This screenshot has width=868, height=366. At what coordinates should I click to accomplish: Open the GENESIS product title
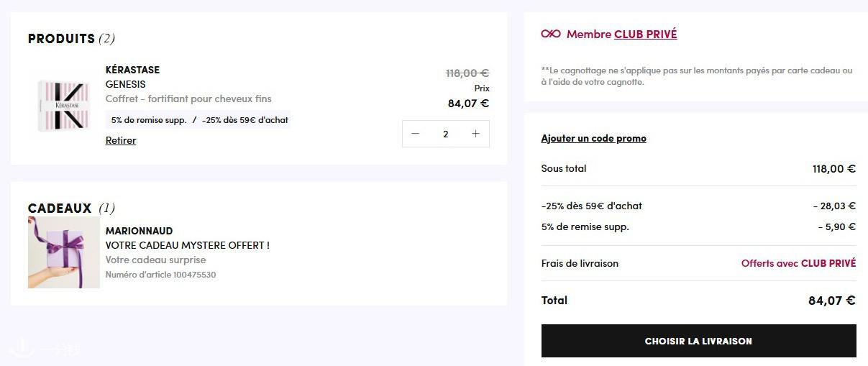[125, 84]
